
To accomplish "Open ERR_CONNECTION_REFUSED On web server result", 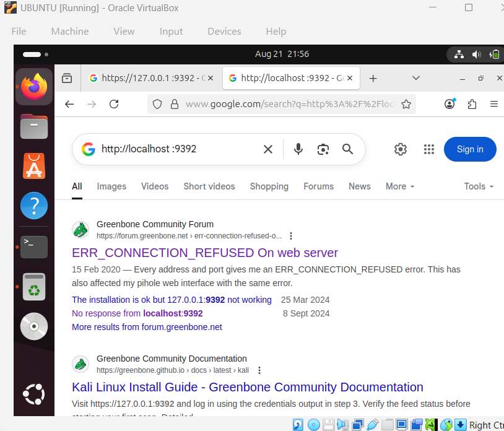I will tap(205, 253).
